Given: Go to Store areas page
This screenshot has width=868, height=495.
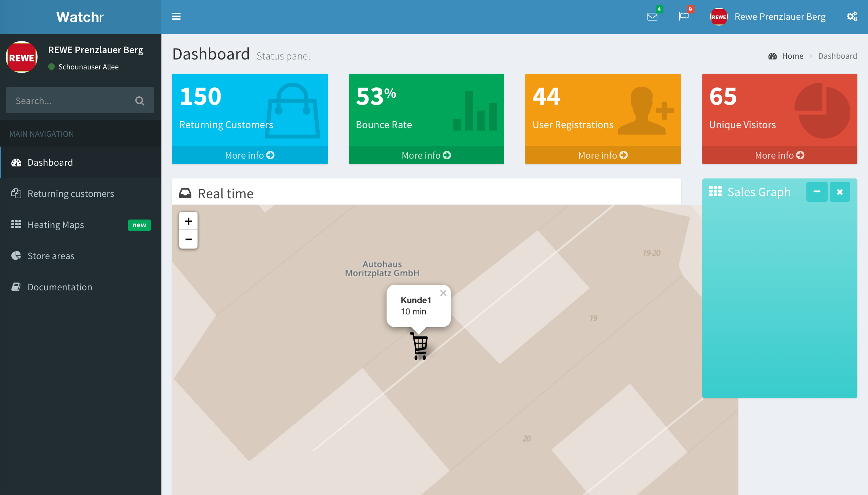Looking at the screenshot, I should [x=51, y=256].
